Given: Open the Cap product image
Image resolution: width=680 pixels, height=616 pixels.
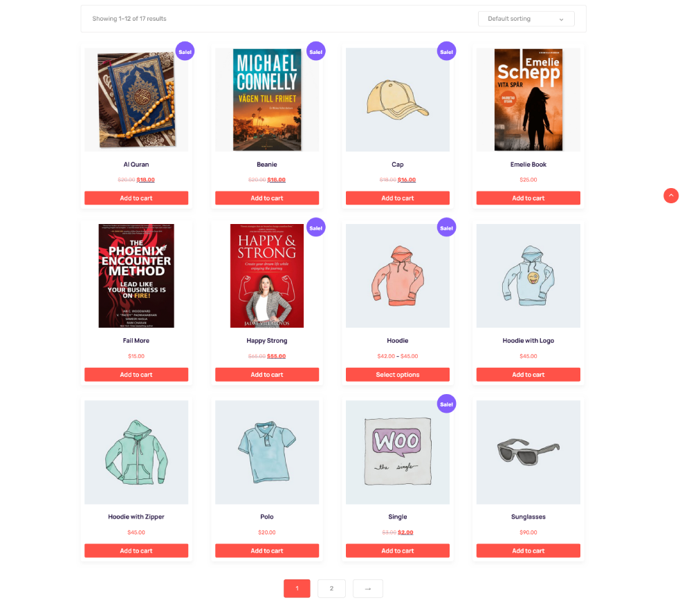Looking at the screenshot, I should tap(397, 100).
